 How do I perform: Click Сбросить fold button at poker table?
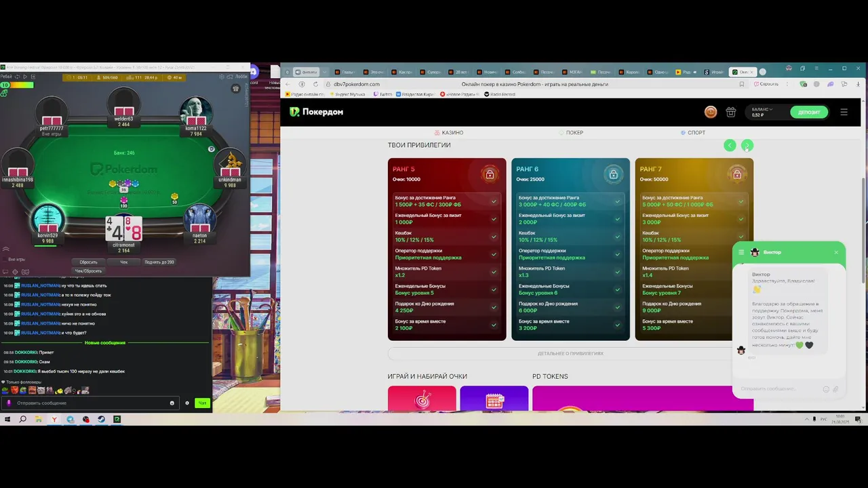point(88,262)
